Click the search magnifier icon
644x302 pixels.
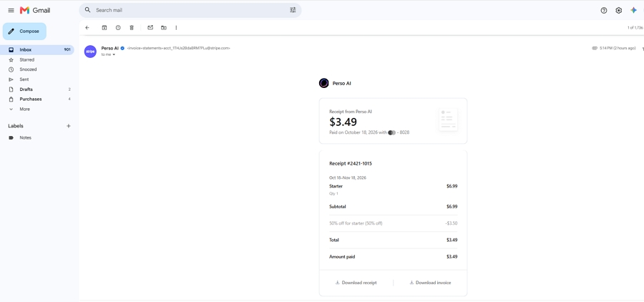click(x=87, y=10)
